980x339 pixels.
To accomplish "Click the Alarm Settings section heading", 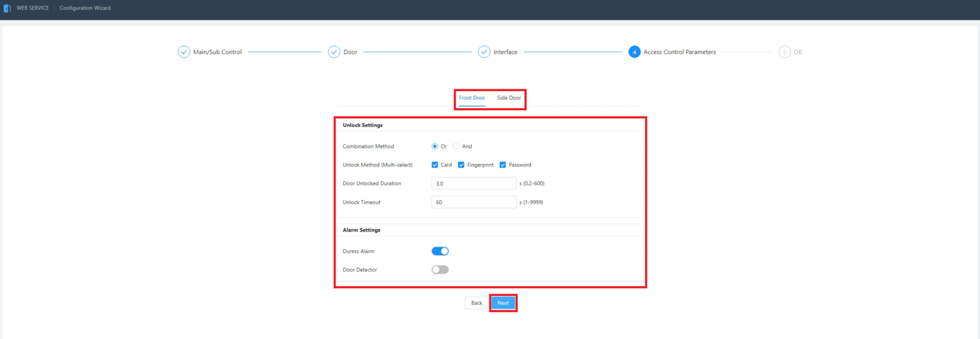I will click(x=361, y=230).
